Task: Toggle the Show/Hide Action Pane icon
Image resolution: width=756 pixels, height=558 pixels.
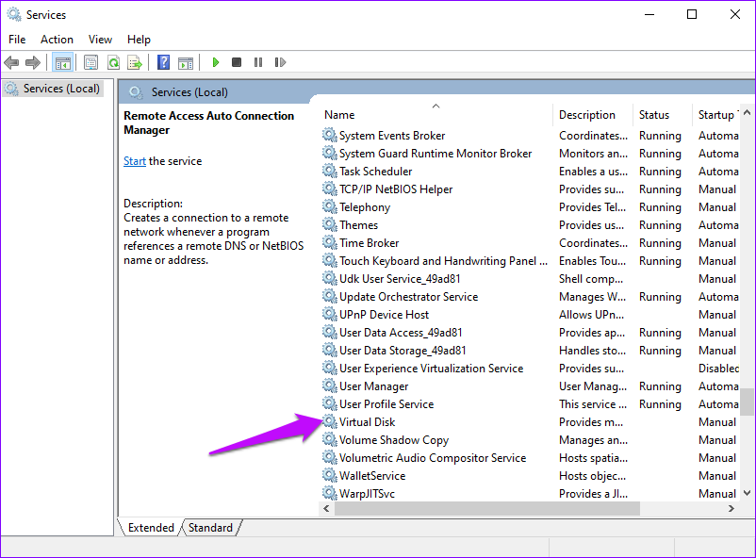Action: [x=186, y=63]
